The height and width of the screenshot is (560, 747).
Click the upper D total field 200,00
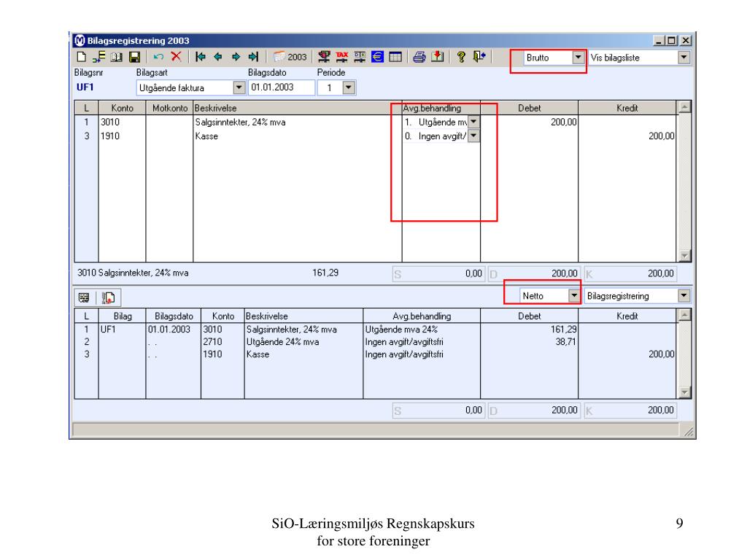coord(535,274)
